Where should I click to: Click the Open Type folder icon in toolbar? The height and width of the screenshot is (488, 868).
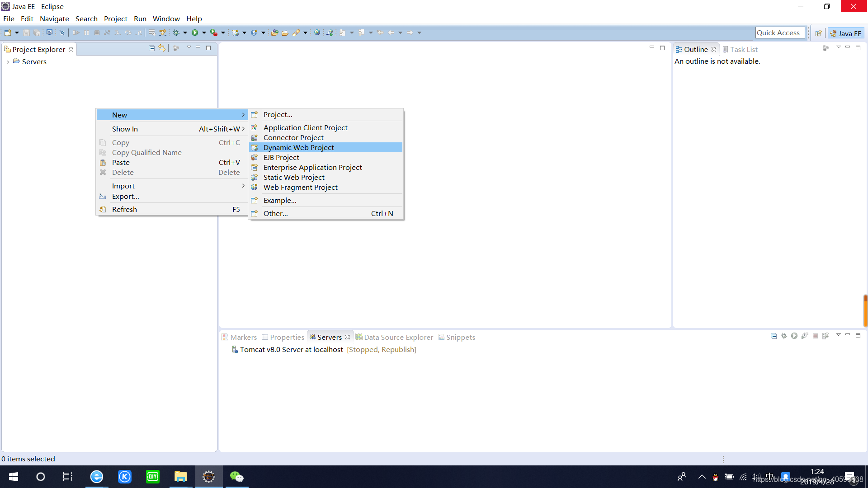274,33
